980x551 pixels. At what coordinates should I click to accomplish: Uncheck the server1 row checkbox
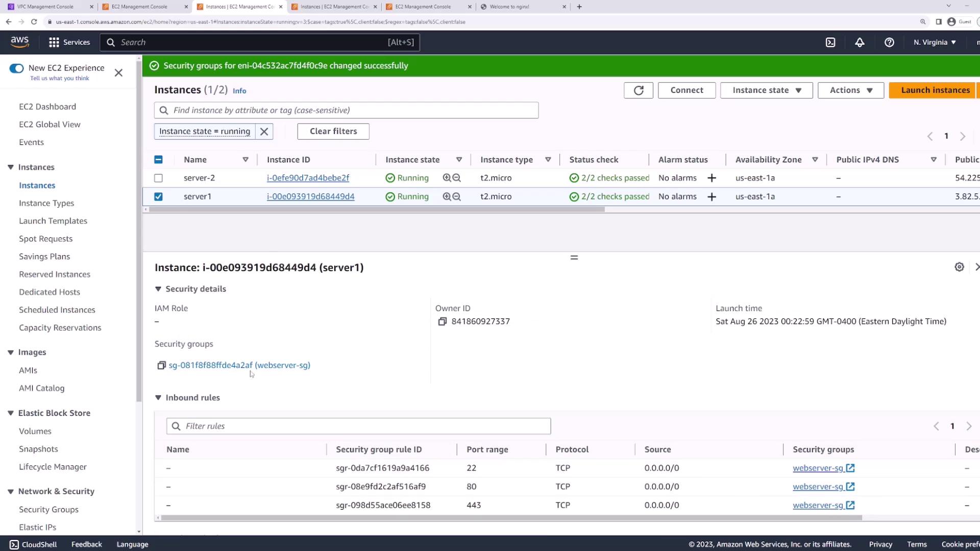click(x=158, y=196)
